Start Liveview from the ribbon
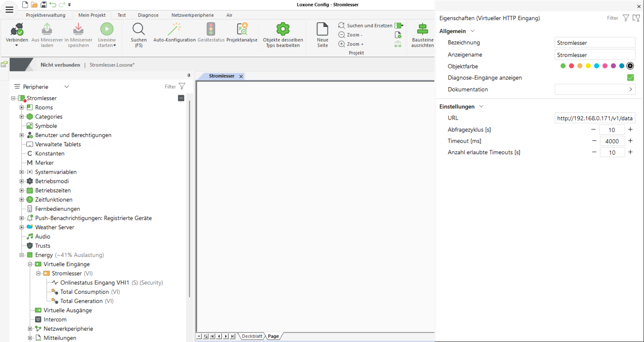The width and height of the screenshot is (644, 342). coord(107,30)
